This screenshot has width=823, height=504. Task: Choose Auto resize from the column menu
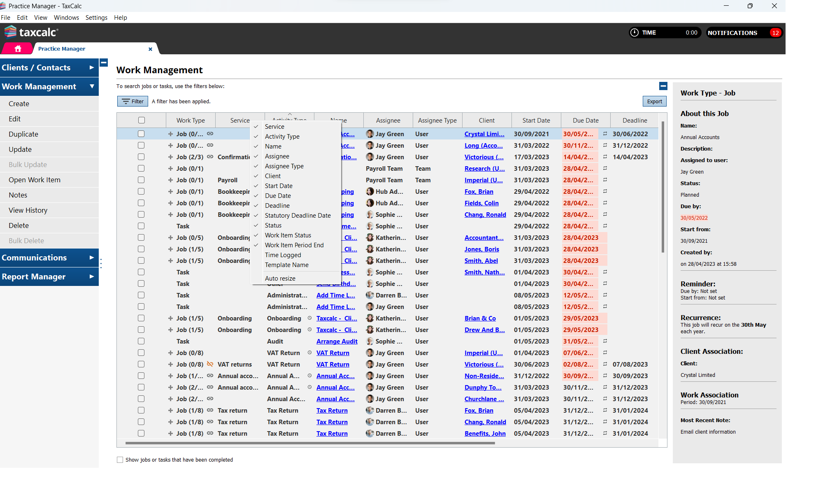(280, 279)
